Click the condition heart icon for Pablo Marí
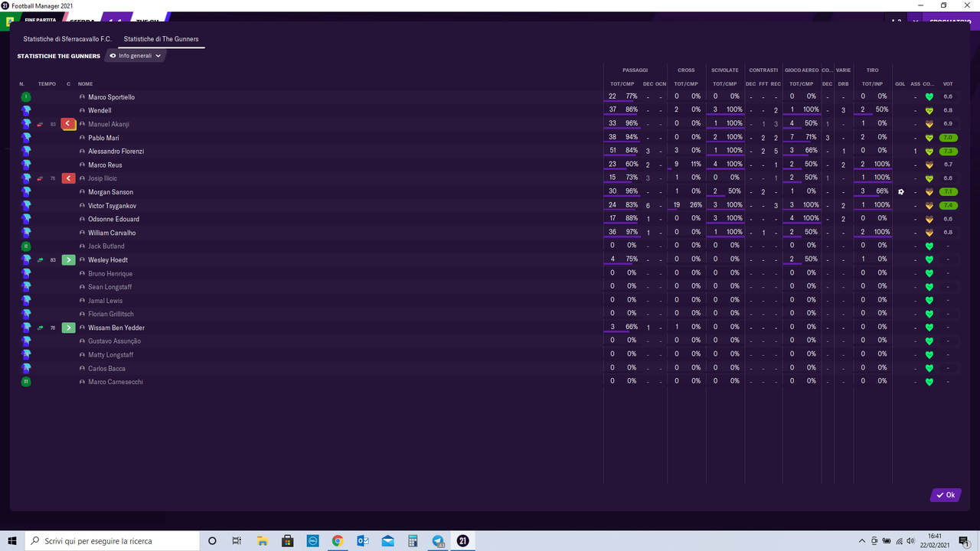 (x=929, y=138)
